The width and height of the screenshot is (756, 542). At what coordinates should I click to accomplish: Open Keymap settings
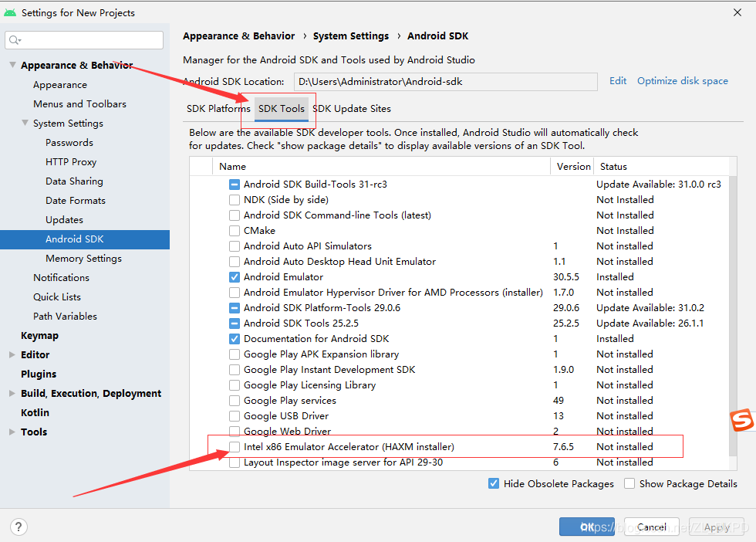click(39, 336)
